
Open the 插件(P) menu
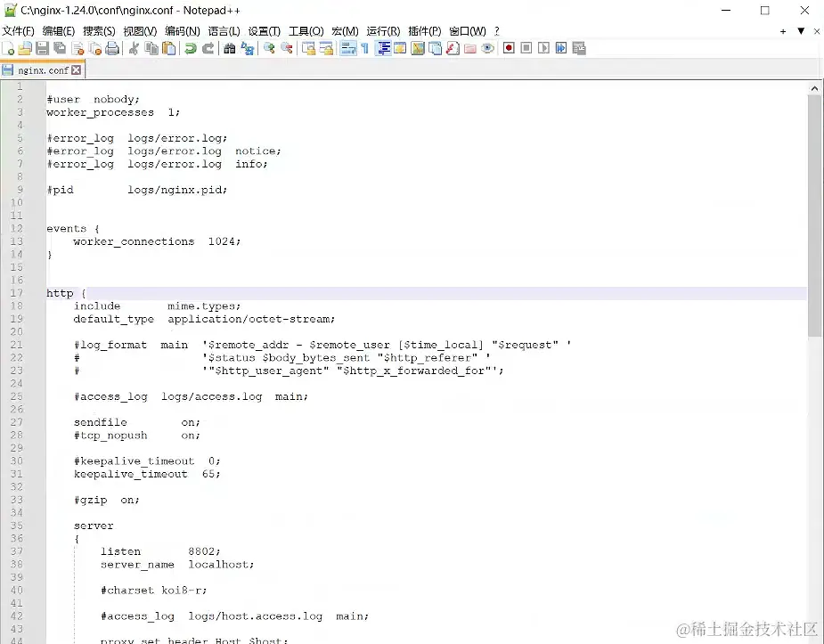(425, 31)
